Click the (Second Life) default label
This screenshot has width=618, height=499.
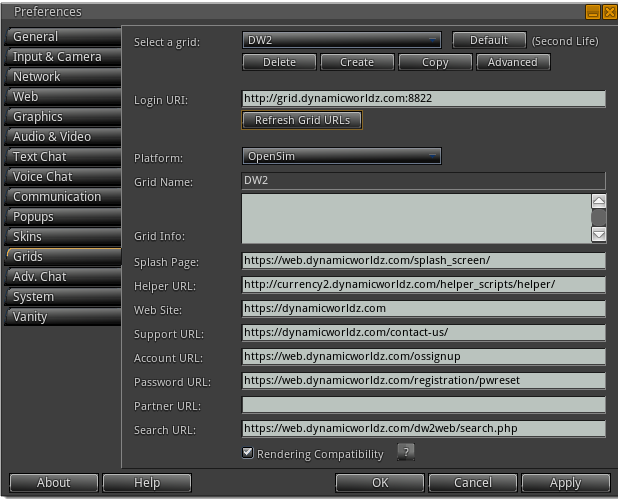(x=565, y=41)
